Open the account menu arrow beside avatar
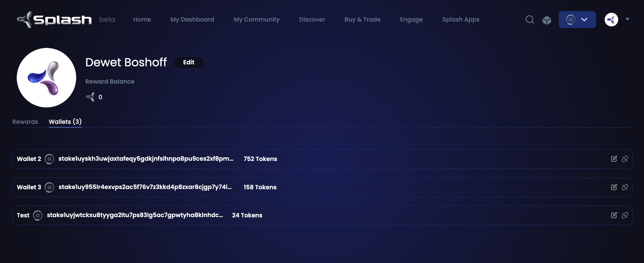The height and width of the screenshot is (263, 644). (628, 19)
